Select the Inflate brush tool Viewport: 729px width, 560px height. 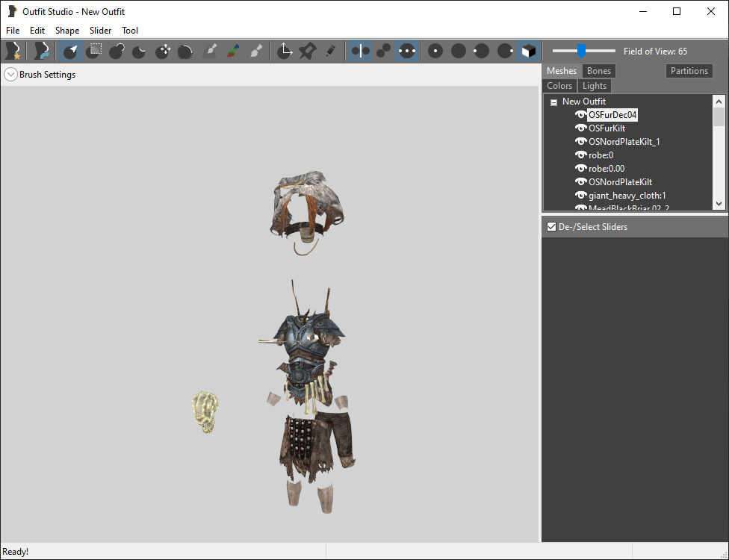coord(117,51)
